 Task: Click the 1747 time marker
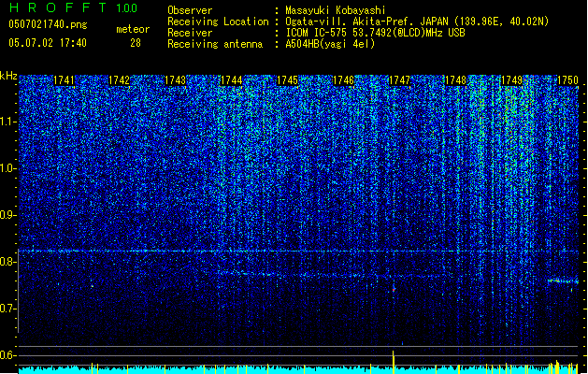[x=399, y=80]
